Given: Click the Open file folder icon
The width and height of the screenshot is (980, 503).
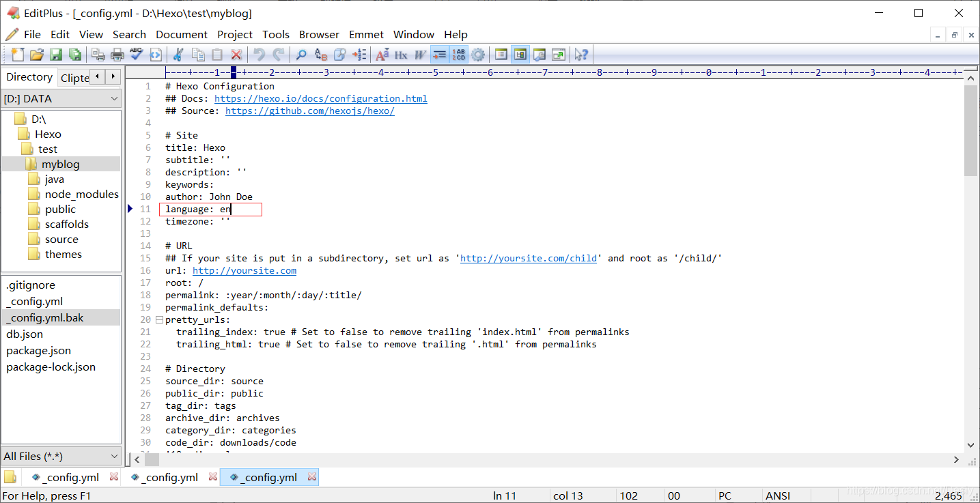Looking at the screenshot, I should tap(37, 55).
